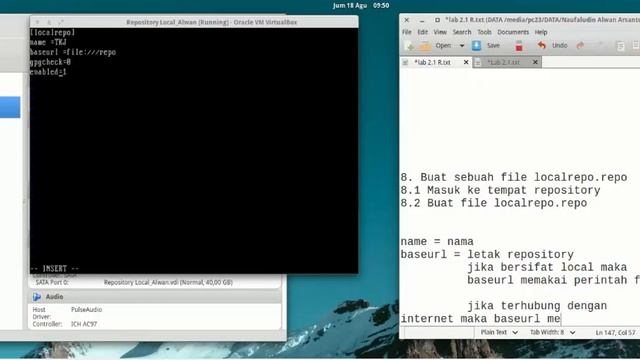This screenshot has height=360, width=640.
Task: Open the View menu
Action: point(440,32)
